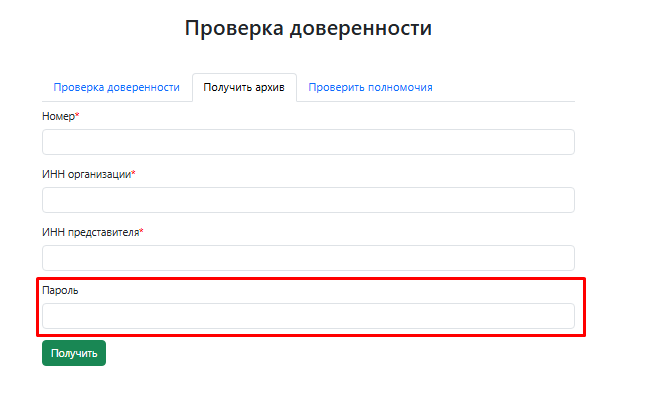The image size is (657, 401).
Task: Click the Проверка доверенности page heading
Action: tap(308, 28)
